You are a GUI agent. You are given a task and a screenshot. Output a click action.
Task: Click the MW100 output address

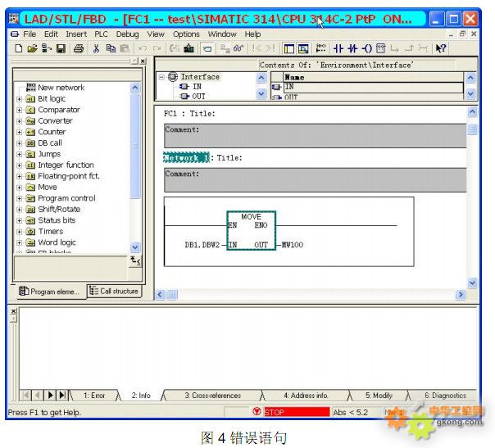293,245
